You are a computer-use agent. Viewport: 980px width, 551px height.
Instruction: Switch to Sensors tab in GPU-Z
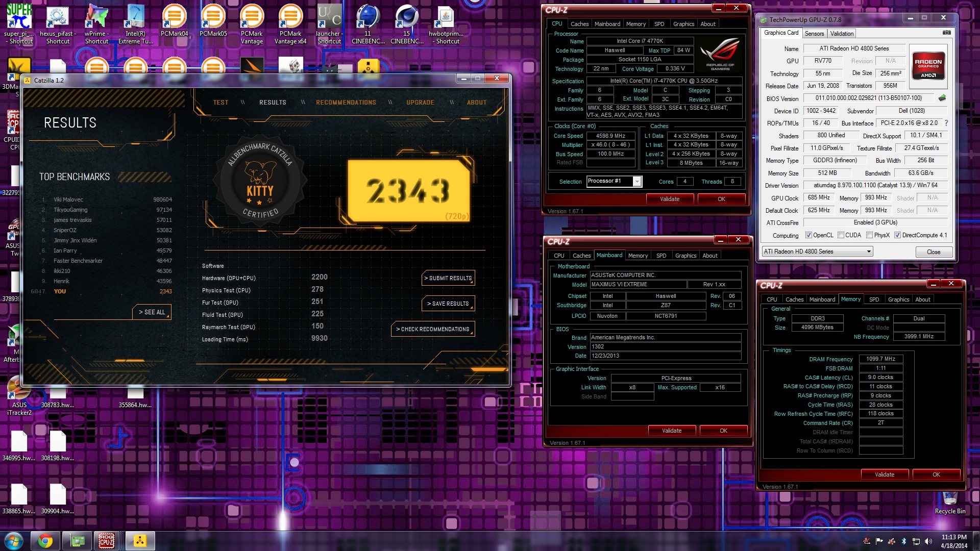tap(814, 33)
